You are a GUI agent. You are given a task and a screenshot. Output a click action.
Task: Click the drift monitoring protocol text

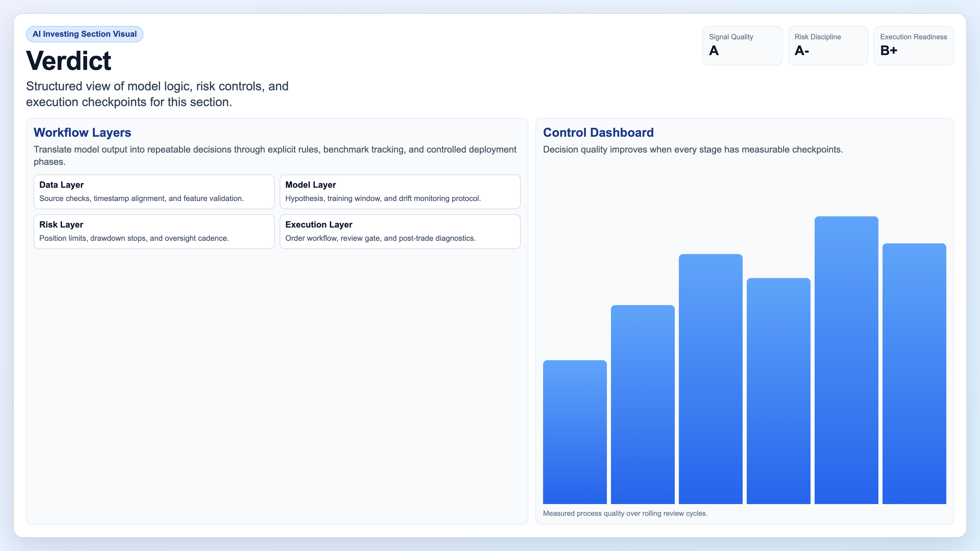[x=383, y=198]
